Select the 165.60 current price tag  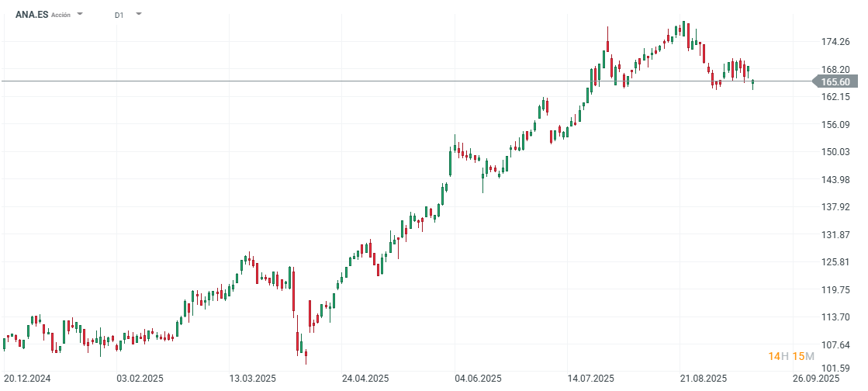[x=835, y=81]
